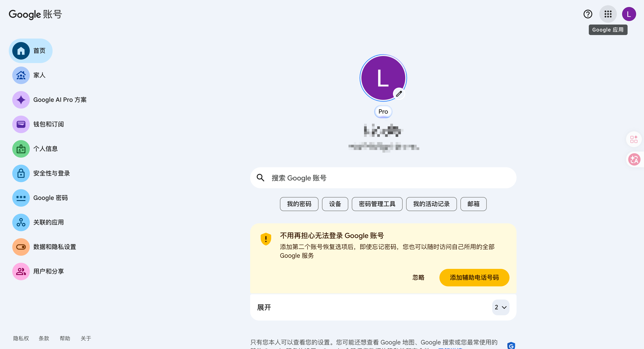Open the Google apps grid launcher

click(608, 14)
